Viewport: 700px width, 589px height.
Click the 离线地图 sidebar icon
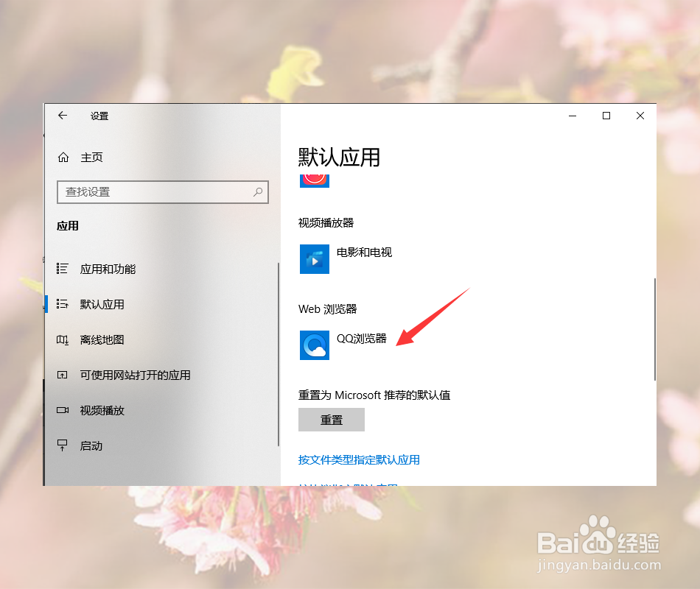point(63,339)
